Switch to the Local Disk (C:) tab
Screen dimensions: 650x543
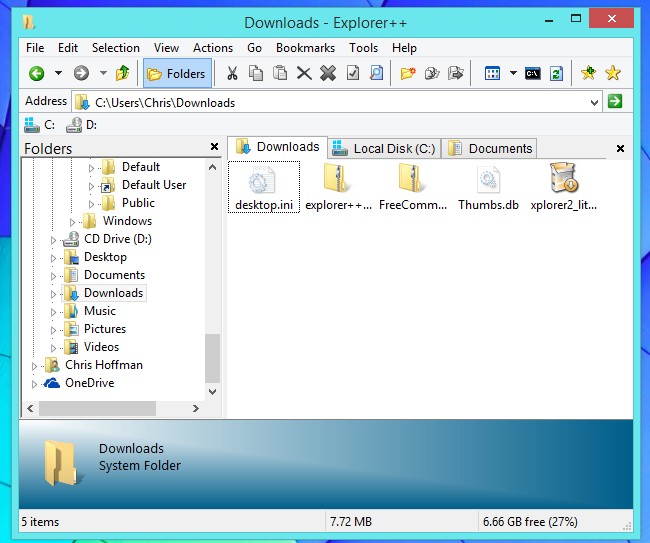point(384,148)
